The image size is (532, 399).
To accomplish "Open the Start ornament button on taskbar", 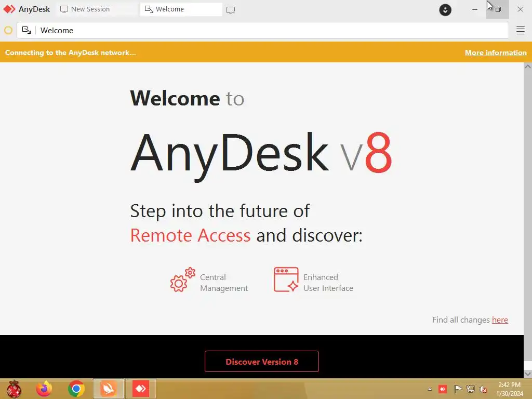I will (14, 389).
